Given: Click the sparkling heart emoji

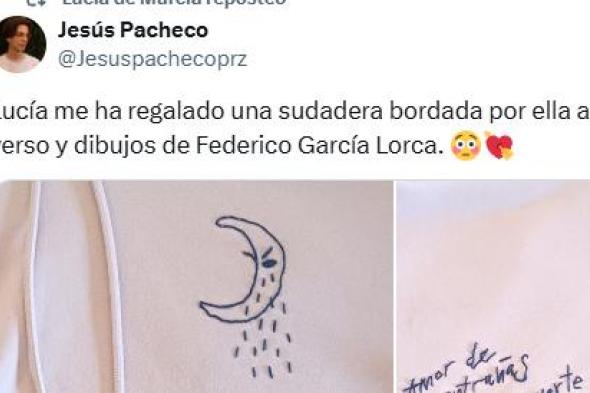Looking at the screenshot, I should (499, 146).
